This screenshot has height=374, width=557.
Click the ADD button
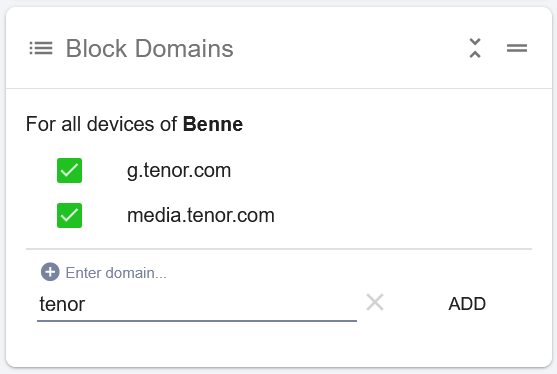pyautogui.click(x=467, y=304)
